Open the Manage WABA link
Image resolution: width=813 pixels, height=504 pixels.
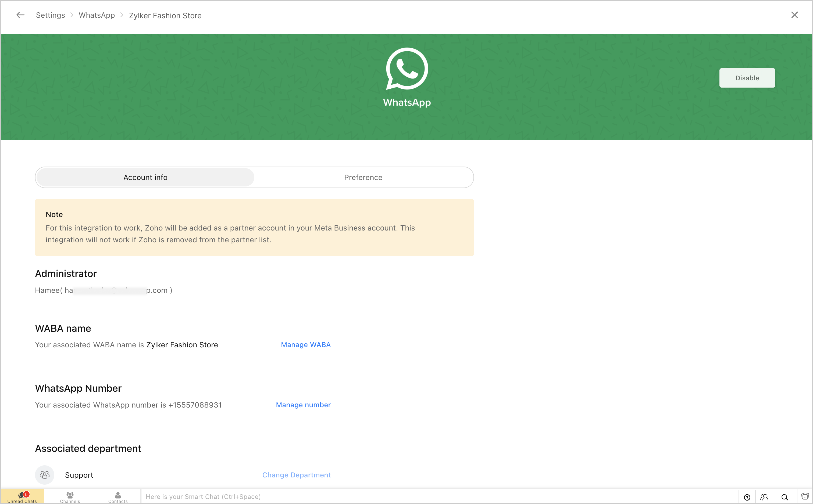305,345
